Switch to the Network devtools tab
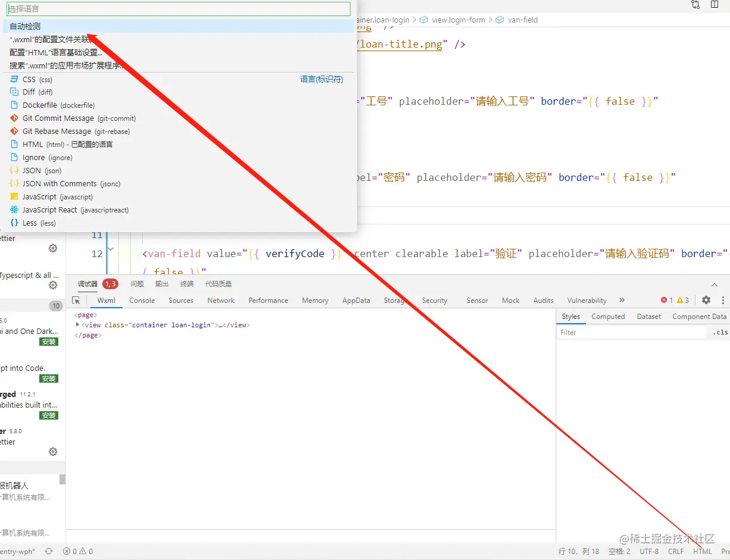The image size is (730, 560). click(x=221, y=301)
